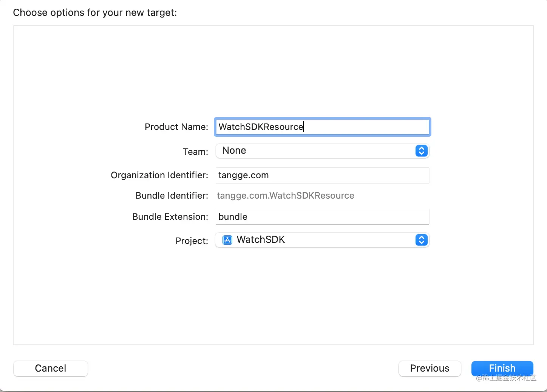Click the blank area above the Product Name field
The width and height of the screenshot is (547, 392).
click(x=273, y=72)
